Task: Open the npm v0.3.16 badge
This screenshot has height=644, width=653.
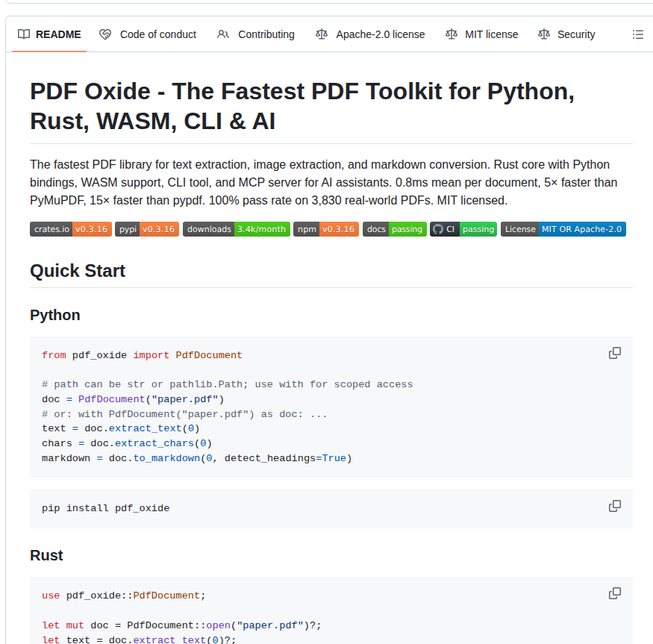Action: (325, 229)
